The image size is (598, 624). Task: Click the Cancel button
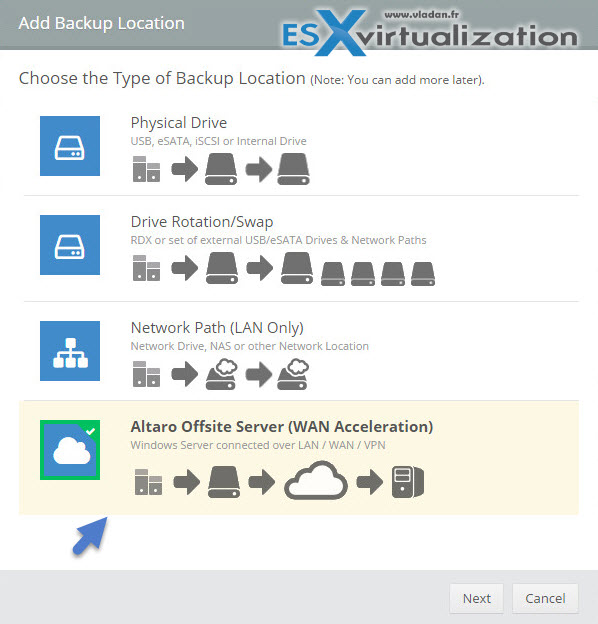coord(545,599)
